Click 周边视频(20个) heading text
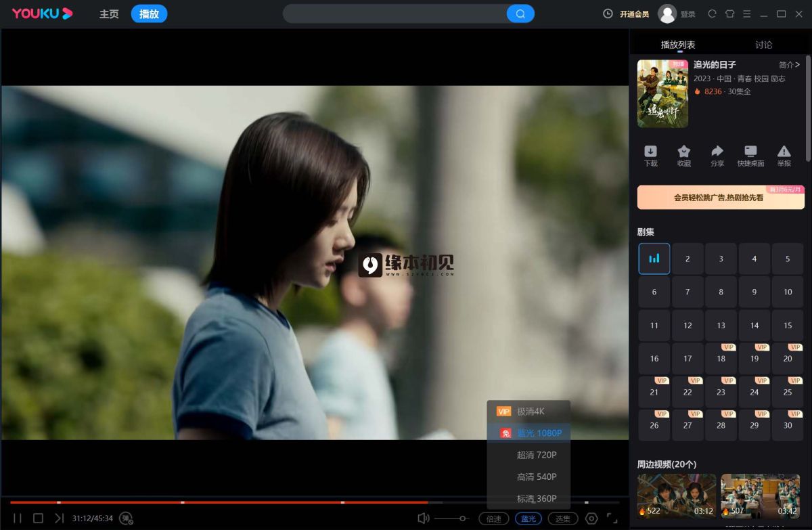Viewport: 812px width, 530px height. [667, 464]
